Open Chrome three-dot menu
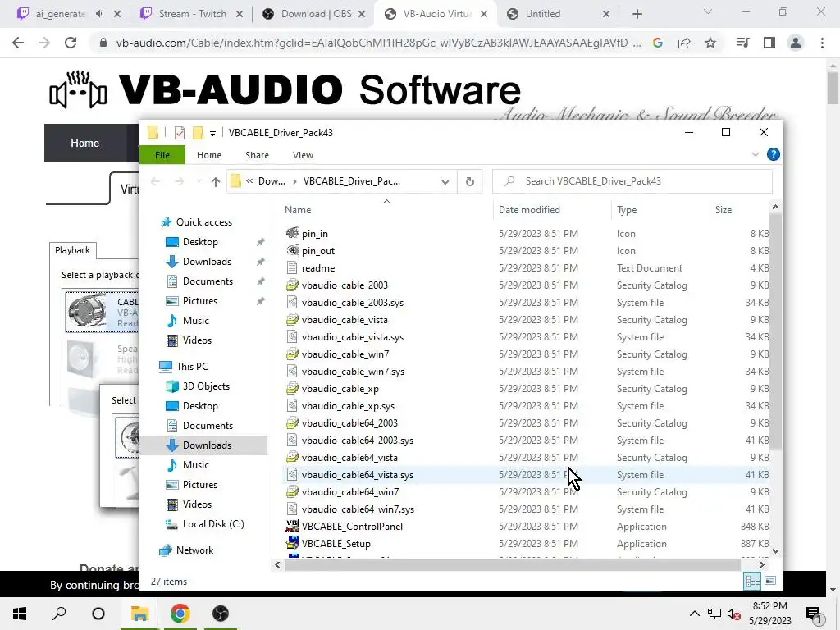Viewport: 840px width, 630px height. (822, 43)
